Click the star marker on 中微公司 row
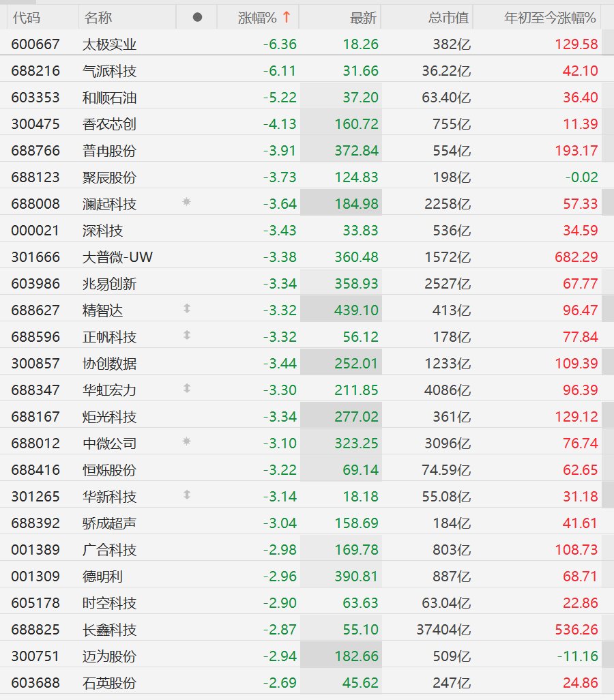The width and height of the screenshot is (614, 700). [x=187, y=441]
